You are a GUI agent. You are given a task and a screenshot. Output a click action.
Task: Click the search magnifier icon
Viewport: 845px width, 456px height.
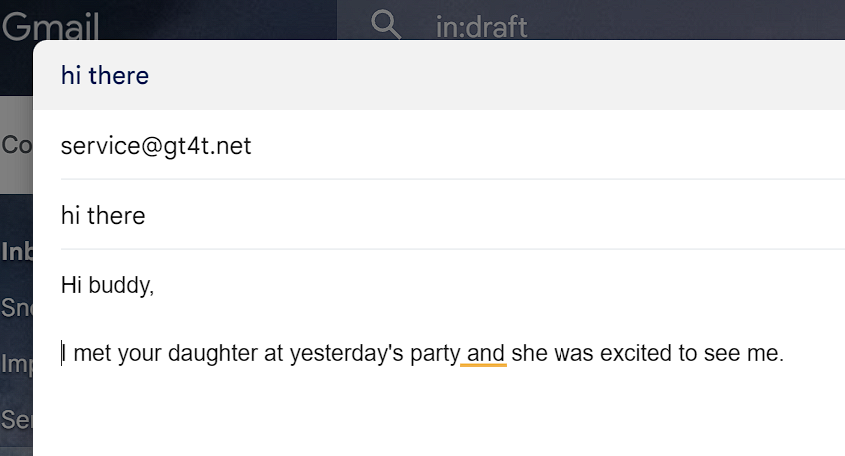(385, 24)
